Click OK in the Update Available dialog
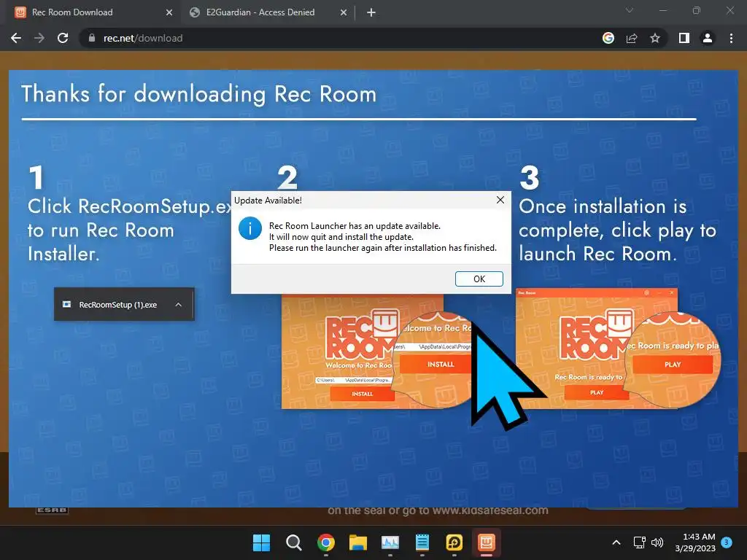 479,279
